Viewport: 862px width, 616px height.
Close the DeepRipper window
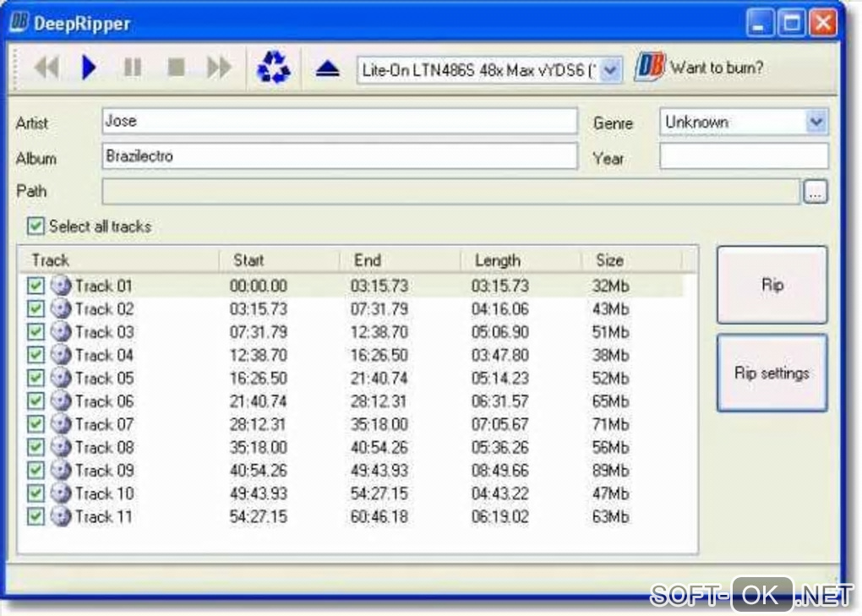pos(823,23)
